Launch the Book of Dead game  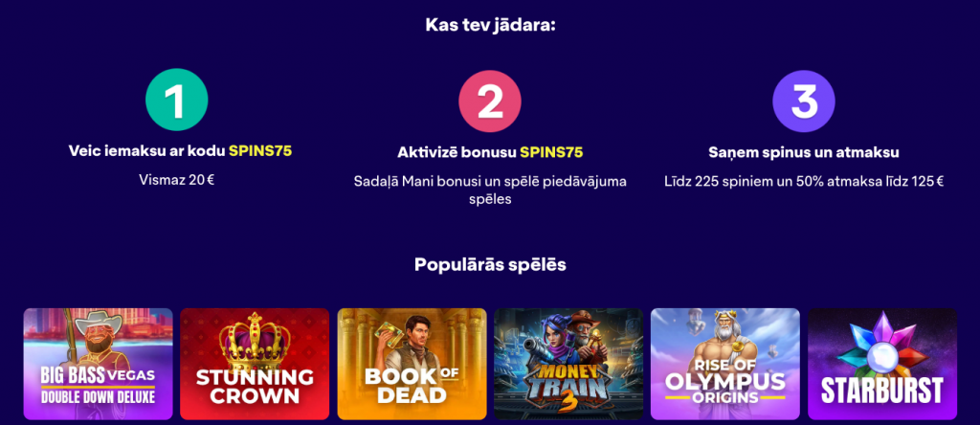[x=412, y=364]
